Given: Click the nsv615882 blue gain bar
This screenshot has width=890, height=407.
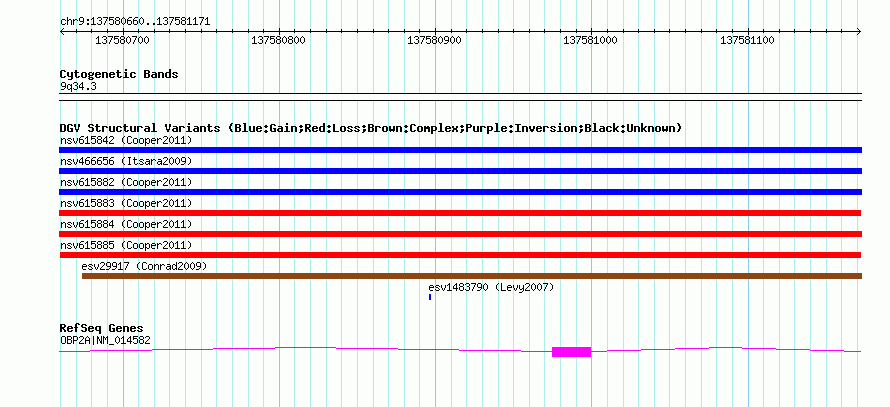Looking at the screenshot, I should click(x=460, y=192).
